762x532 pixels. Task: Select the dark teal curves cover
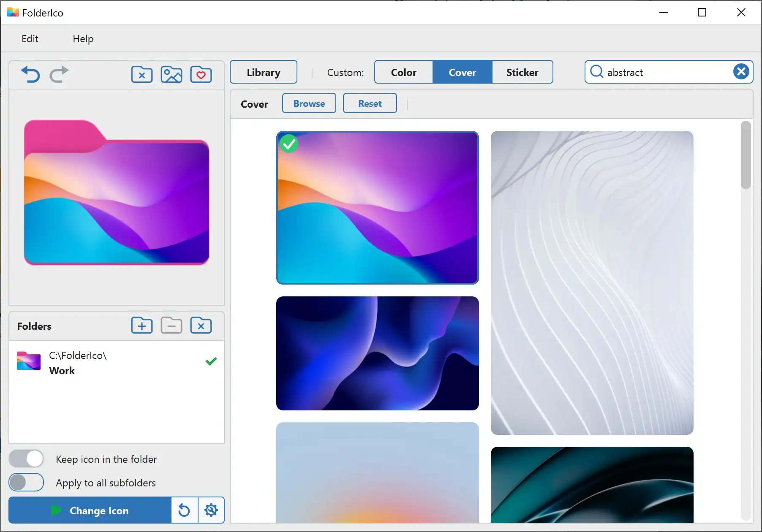[x=592, y=485]
